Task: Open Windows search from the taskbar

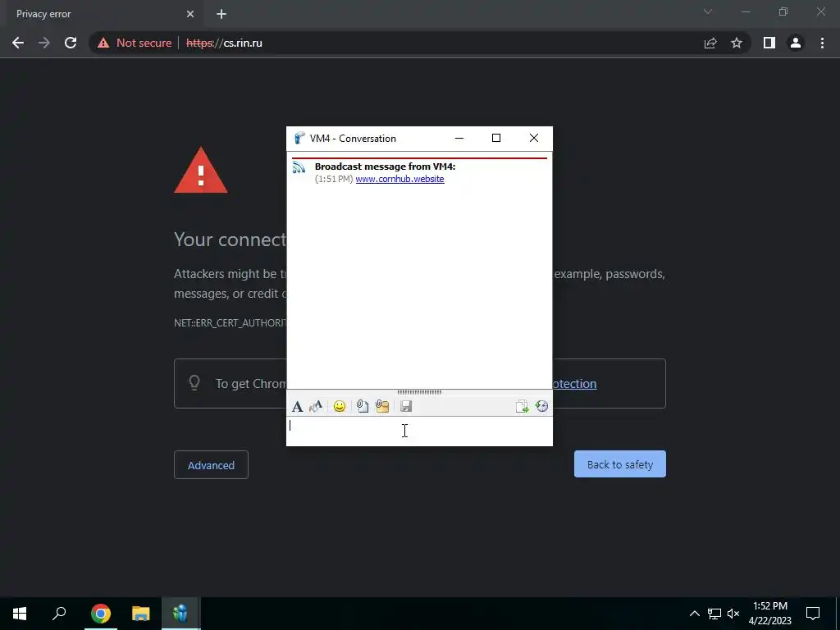Action: [x=59, y=614]
